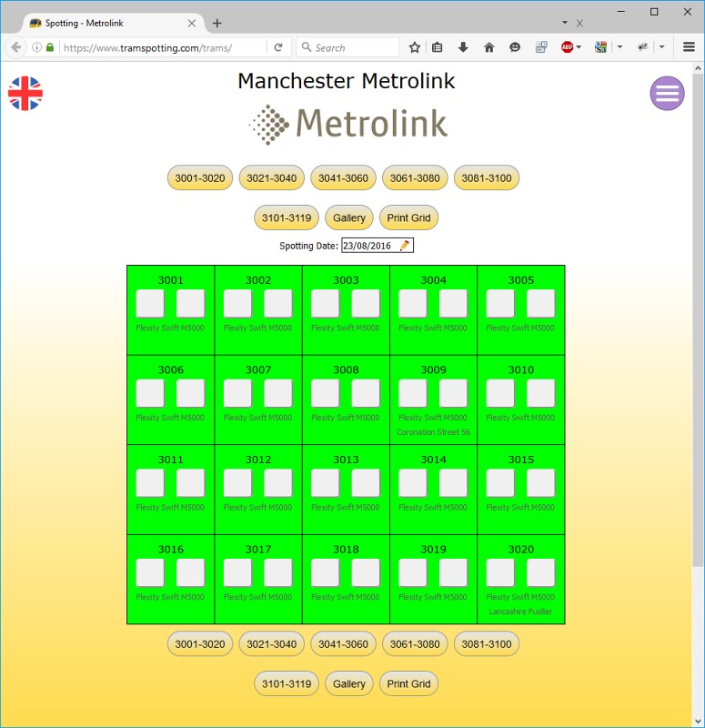Click top 3061-3080 range button
This screenshot has height=728, width=705.
[415, 177]
